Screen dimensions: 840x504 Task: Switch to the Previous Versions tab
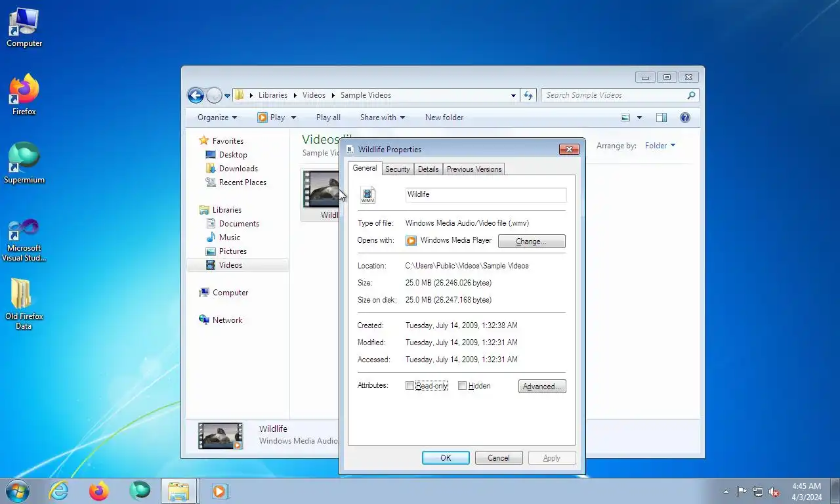coord(474,169)
